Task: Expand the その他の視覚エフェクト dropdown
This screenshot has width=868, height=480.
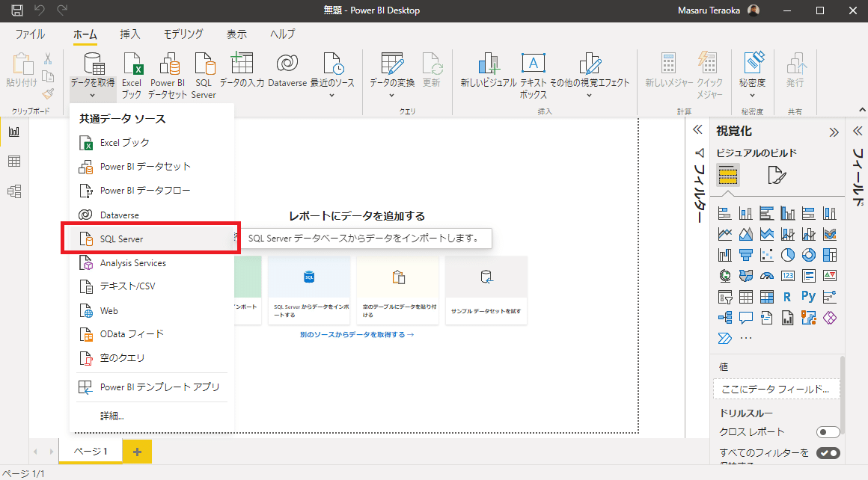Action: coord(590,95)
